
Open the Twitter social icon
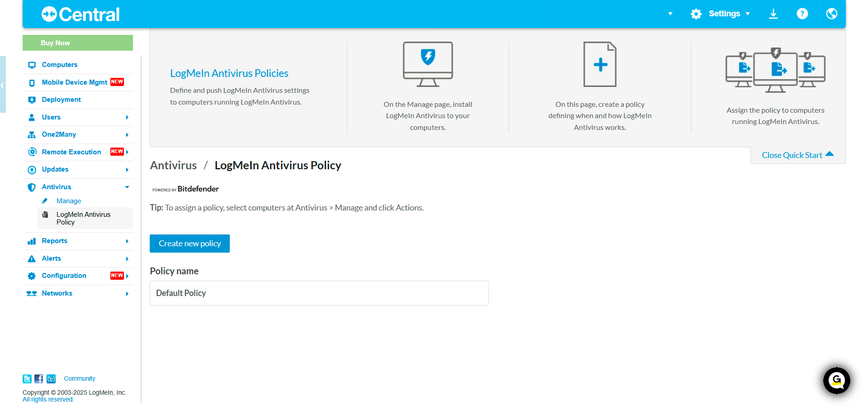(x=27, y=379)
